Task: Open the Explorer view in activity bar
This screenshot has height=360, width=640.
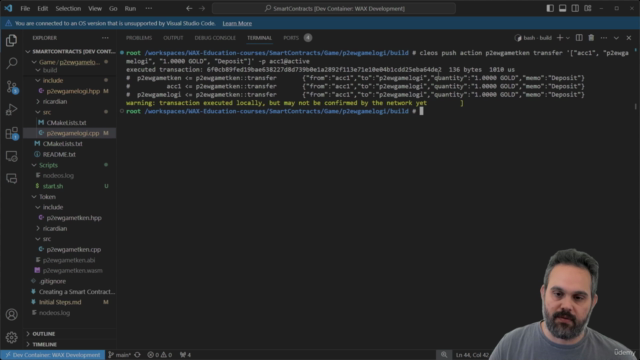Action: pyautogui.click(x=11, y=40)
